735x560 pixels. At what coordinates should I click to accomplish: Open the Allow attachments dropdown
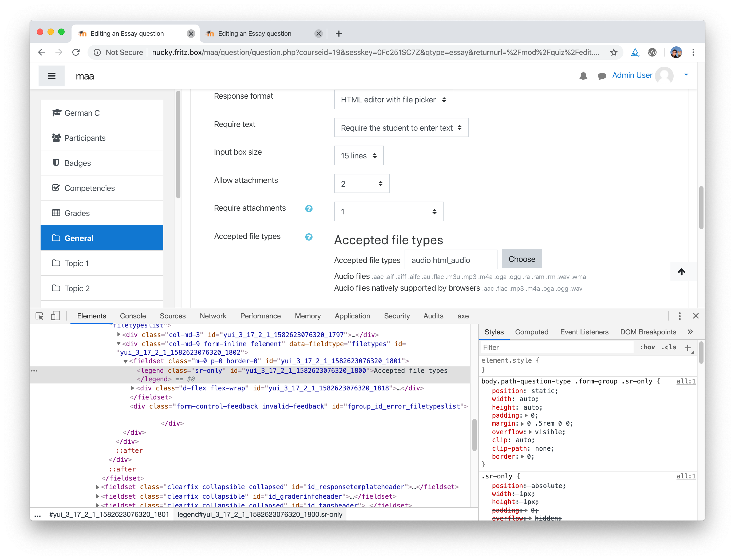pos(362,184)
